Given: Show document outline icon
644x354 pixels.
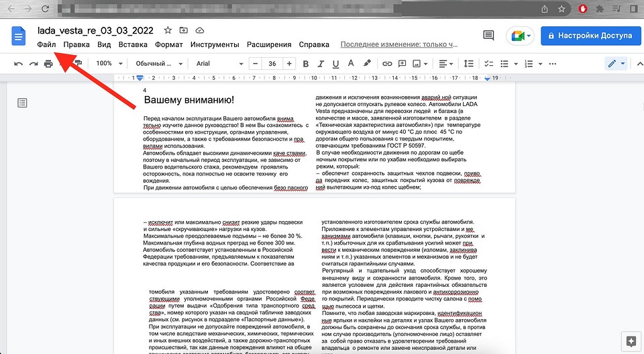Looking at the screenshot, I should 23,103.
